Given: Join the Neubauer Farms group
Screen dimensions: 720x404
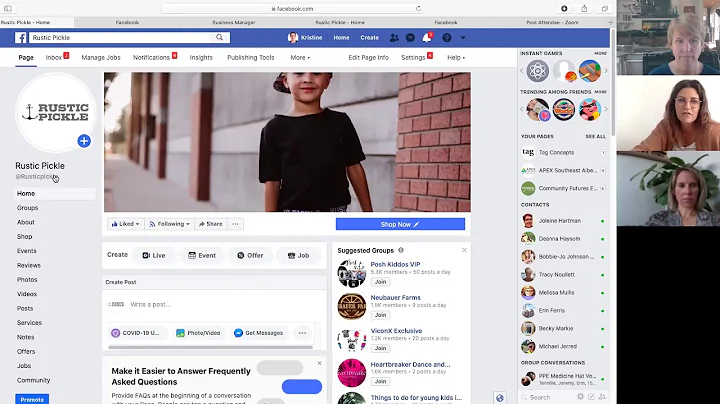Looking at the screenshot, I should click(x=381, y=315).
